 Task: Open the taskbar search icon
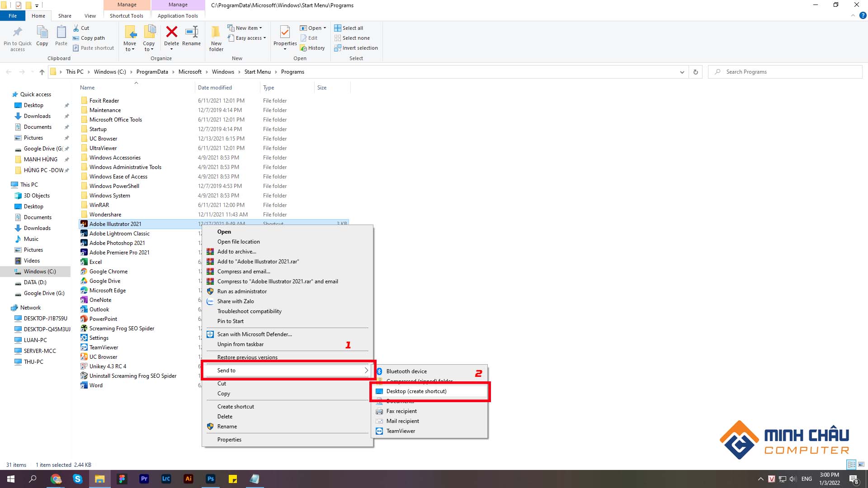click(x=33, y=479)
